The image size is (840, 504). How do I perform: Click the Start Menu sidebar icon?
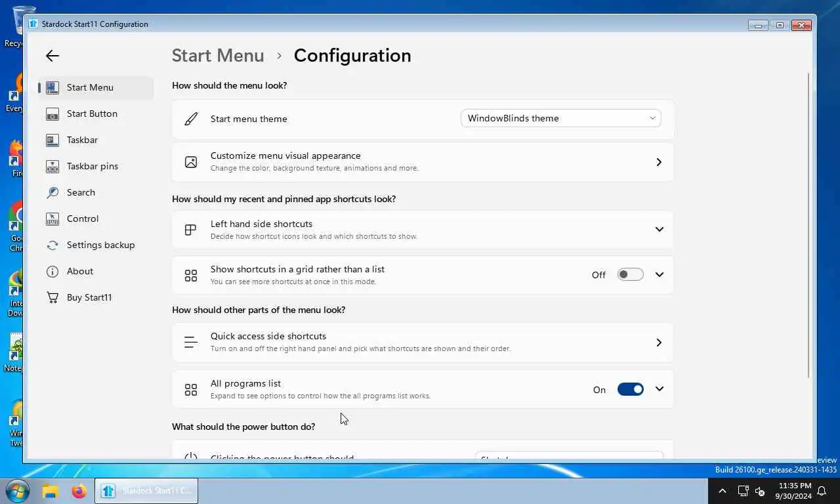pos(52,87)
